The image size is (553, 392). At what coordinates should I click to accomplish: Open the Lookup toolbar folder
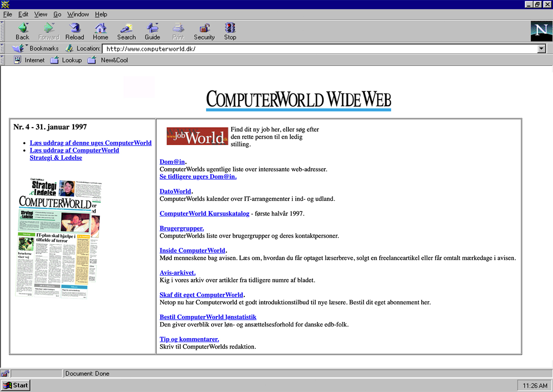click(x=66, y=60)
